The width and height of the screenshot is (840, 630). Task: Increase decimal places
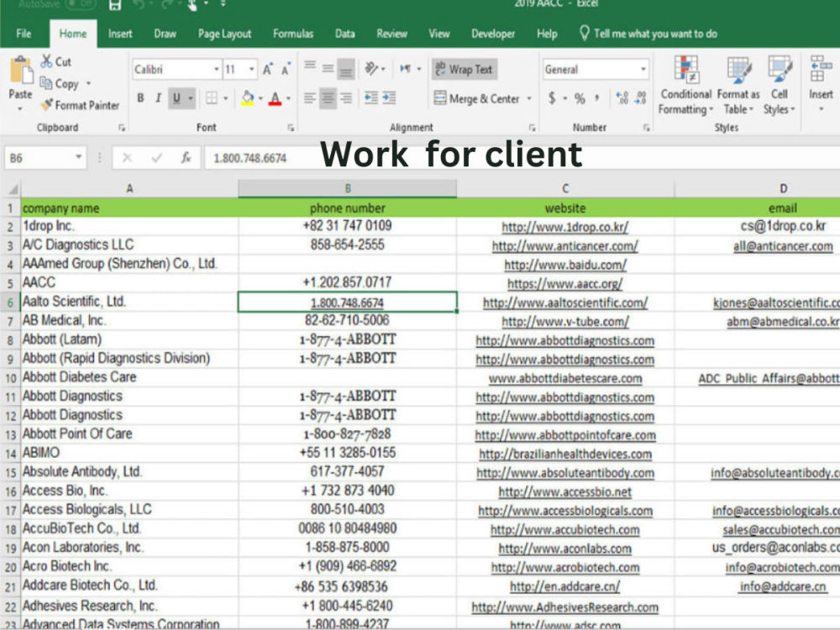coord(622,98)
